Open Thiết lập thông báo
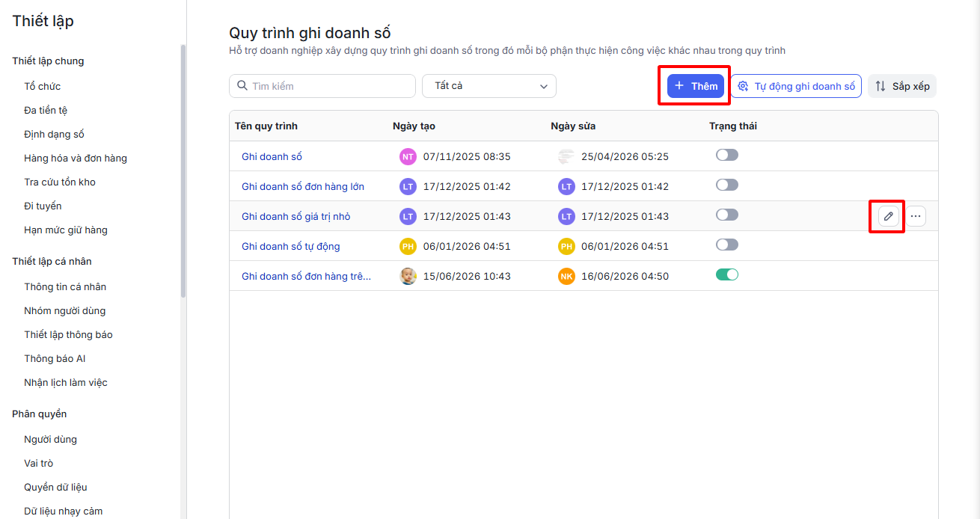Image resolution: width=980 pixels, height=519 pixels. (68, 334)
